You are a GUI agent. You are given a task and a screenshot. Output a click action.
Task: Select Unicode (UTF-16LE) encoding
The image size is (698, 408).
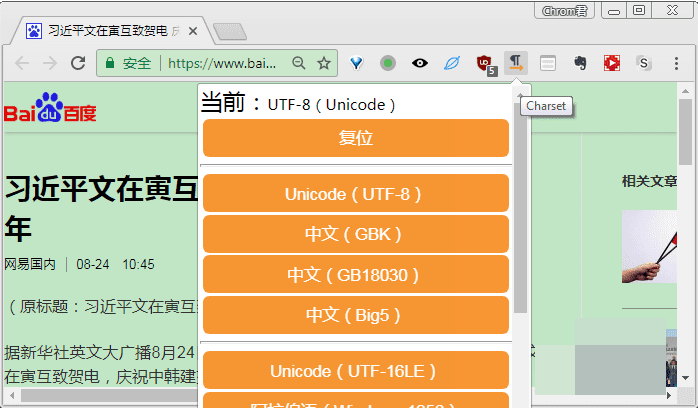(356, 370)
